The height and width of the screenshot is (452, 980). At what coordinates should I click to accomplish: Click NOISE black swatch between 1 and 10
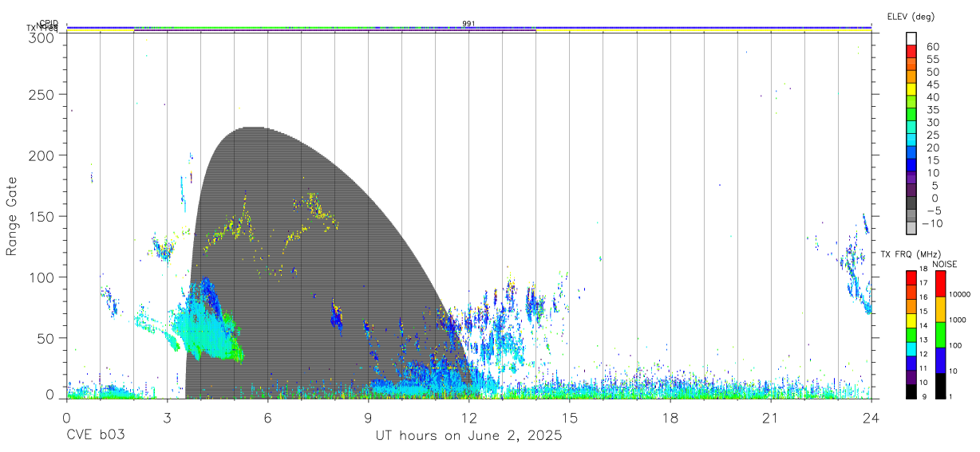[940, 385]
